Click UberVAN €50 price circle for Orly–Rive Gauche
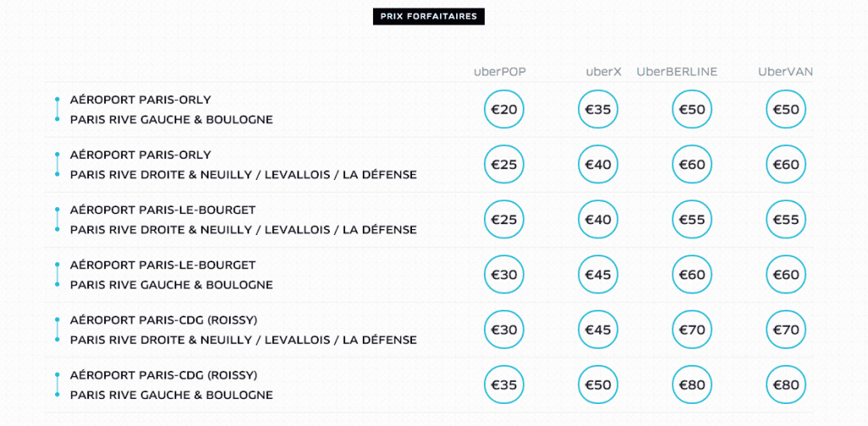 786,109
